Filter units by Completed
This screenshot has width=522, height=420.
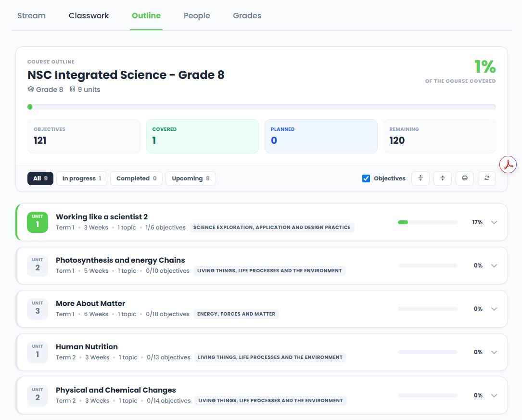pos(136,178)
